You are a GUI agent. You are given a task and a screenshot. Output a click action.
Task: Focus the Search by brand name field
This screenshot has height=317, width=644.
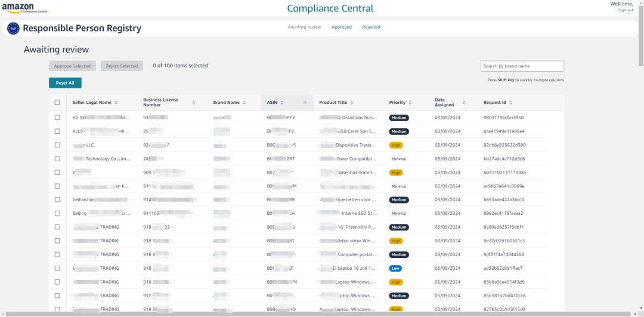(522, 66)
